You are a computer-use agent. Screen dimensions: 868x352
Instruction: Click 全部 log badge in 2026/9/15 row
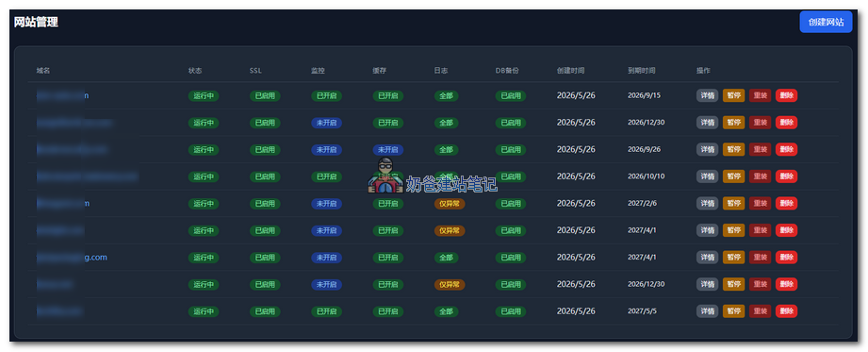coord(446,96)
